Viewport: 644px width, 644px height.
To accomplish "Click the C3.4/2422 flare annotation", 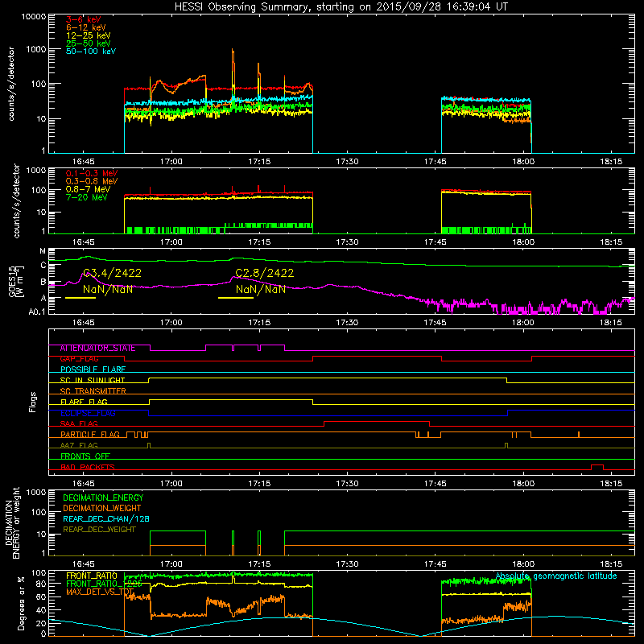I will tap(112, 273).
